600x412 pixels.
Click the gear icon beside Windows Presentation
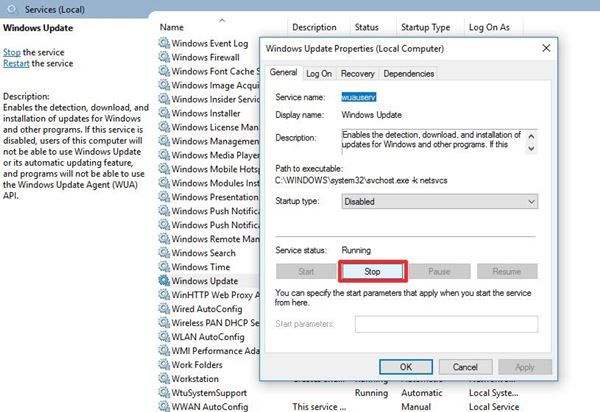pyautogui.click(x=164, y=197)
